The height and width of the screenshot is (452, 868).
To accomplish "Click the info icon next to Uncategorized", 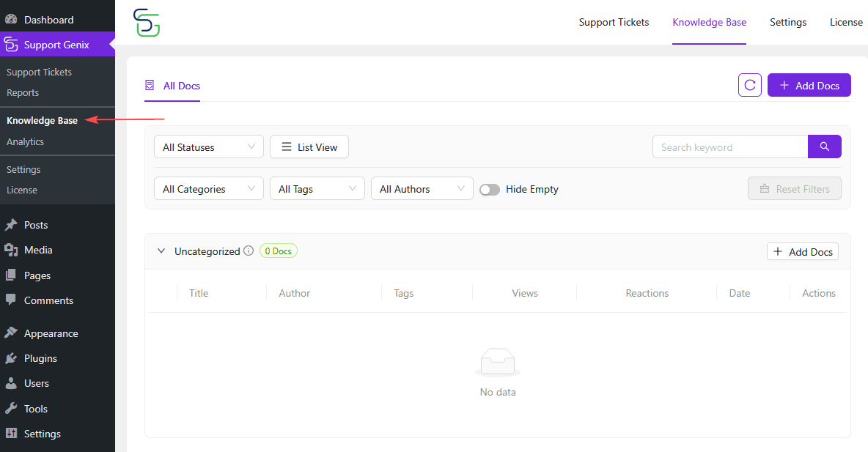I will click(249, 251).
